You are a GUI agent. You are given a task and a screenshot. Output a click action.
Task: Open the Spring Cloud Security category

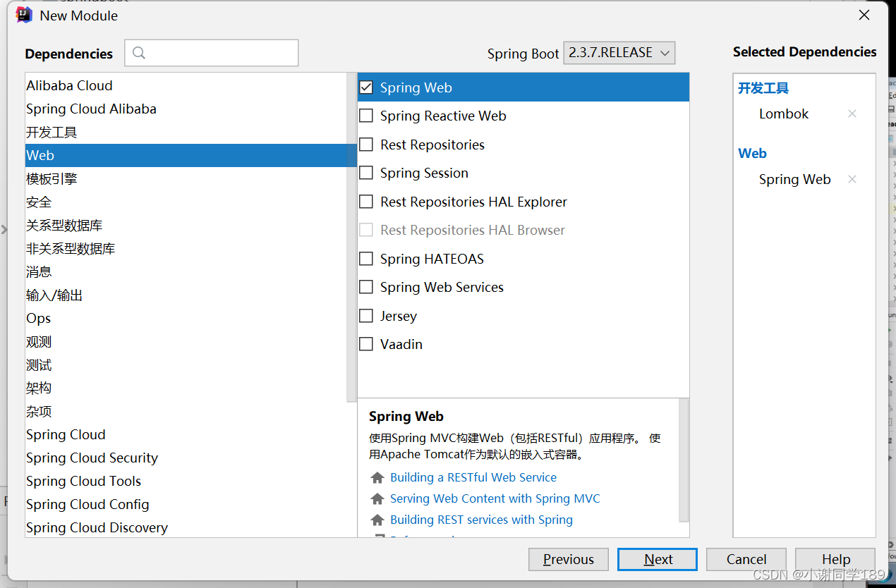click(x=186, y=458)
